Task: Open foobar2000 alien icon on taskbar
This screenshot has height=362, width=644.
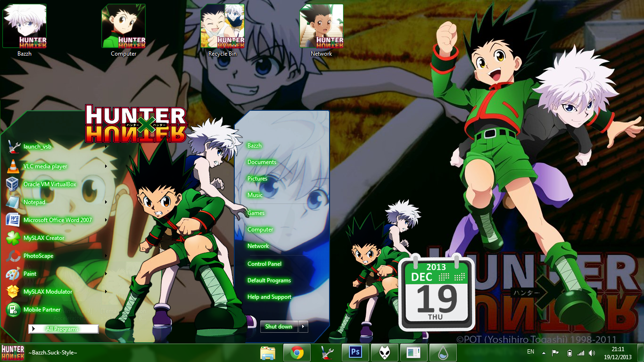Action: pos(384,353)
